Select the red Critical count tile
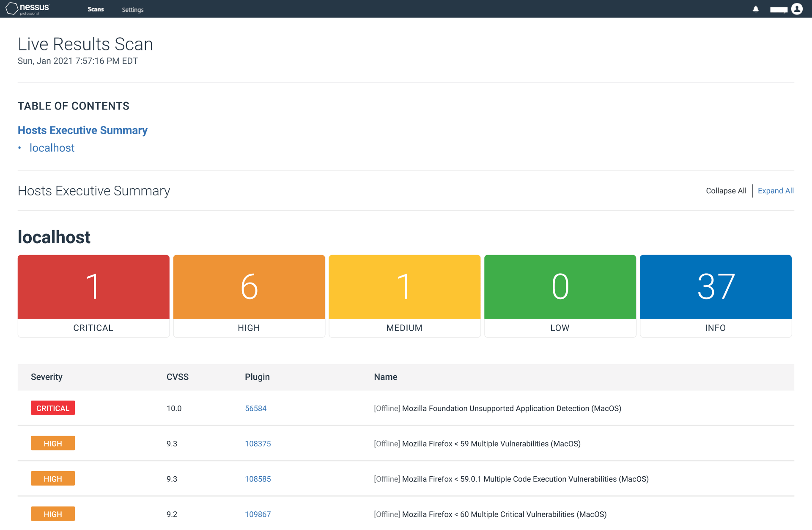Viewport: 812px width, 530px height. coord(93,296)
